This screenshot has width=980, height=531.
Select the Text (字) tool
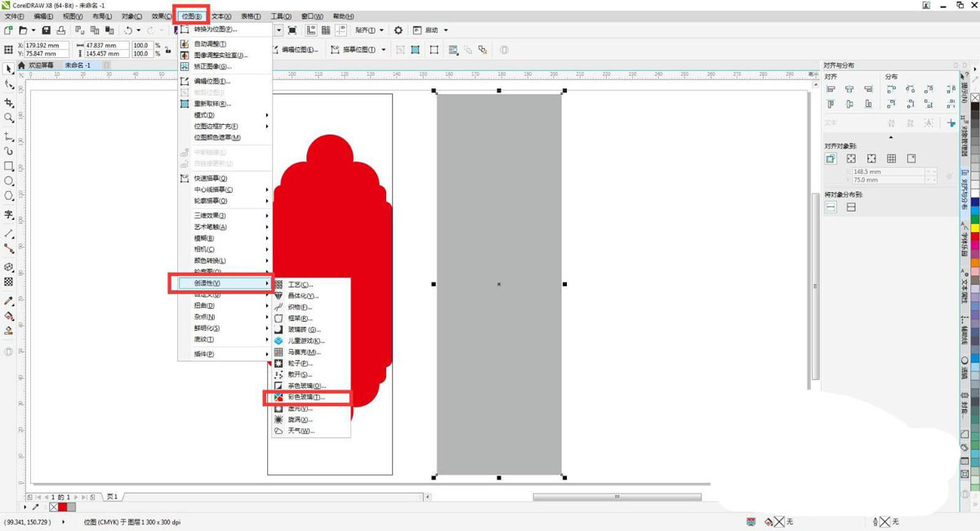9,215
